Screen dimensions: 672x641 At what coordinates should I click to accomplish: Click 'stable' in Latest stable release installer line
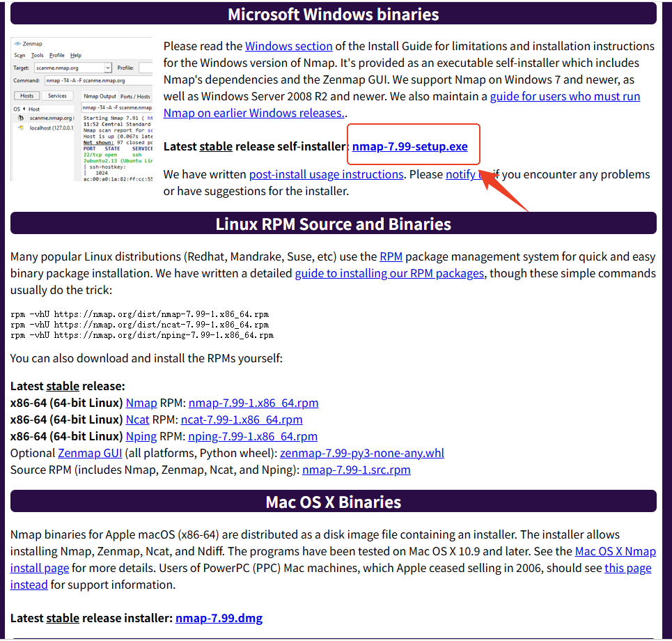coord(63,618)
